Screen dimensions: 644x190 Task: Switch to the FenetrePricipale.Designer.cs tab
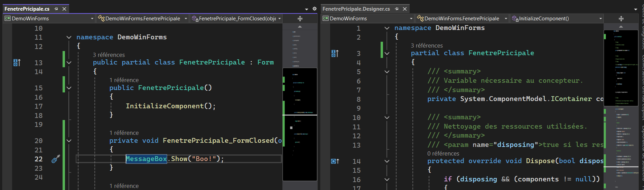(356, 9)
